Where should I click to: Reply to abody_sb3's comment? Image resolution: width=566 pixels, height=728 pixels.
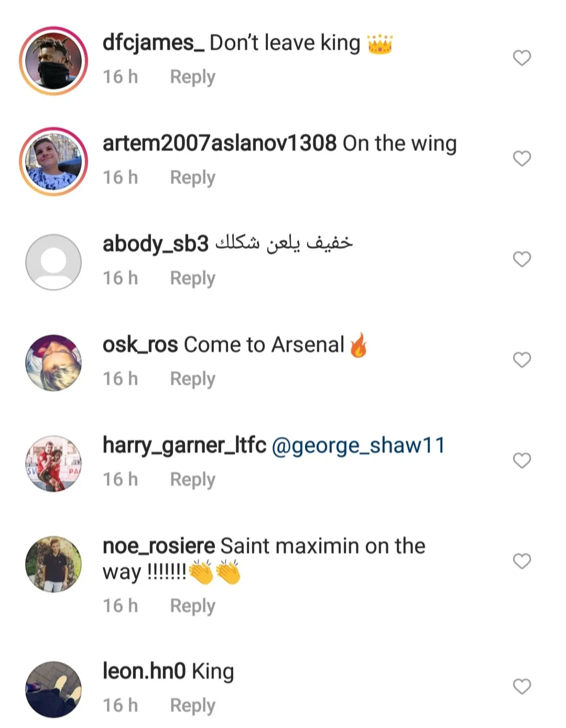[192, 278]
